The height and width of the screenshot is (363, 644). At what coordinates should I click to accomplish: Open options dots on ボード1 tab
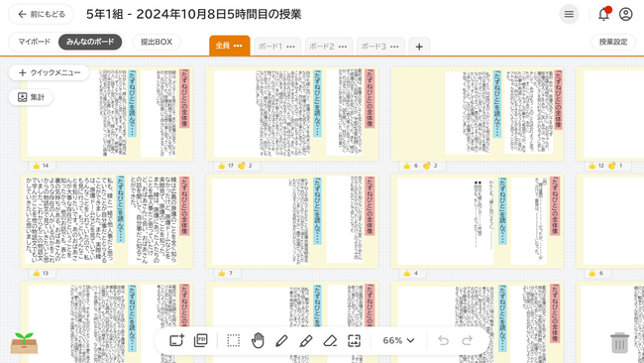tap(290, 47)
